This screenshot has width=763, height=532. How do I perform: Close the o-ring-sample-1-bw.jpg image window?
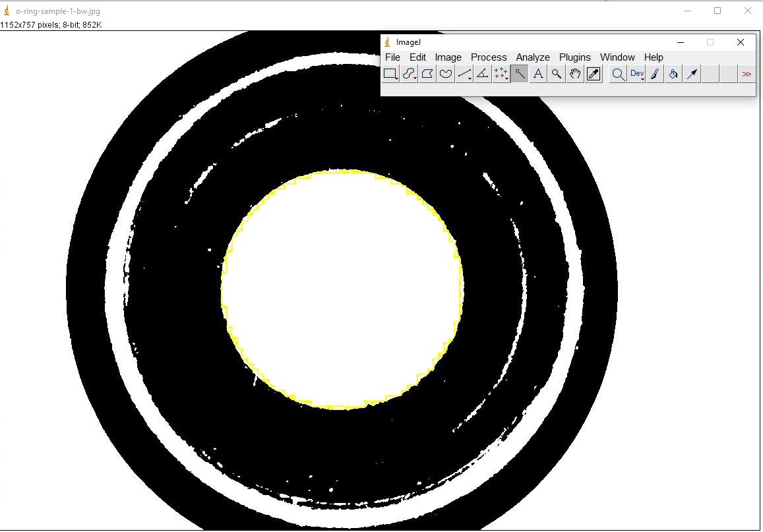pyautogui.click(x=748, y=11)
